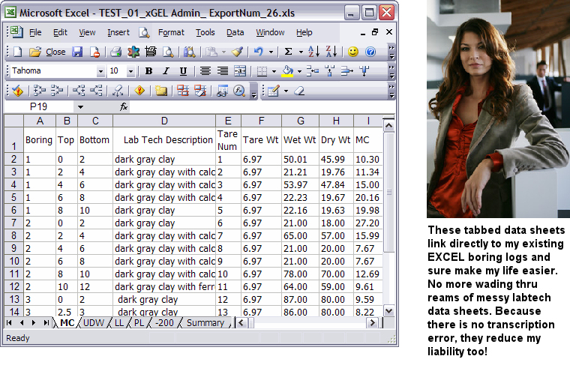Select the column D header
570x392 pixels.
point(164,121)
